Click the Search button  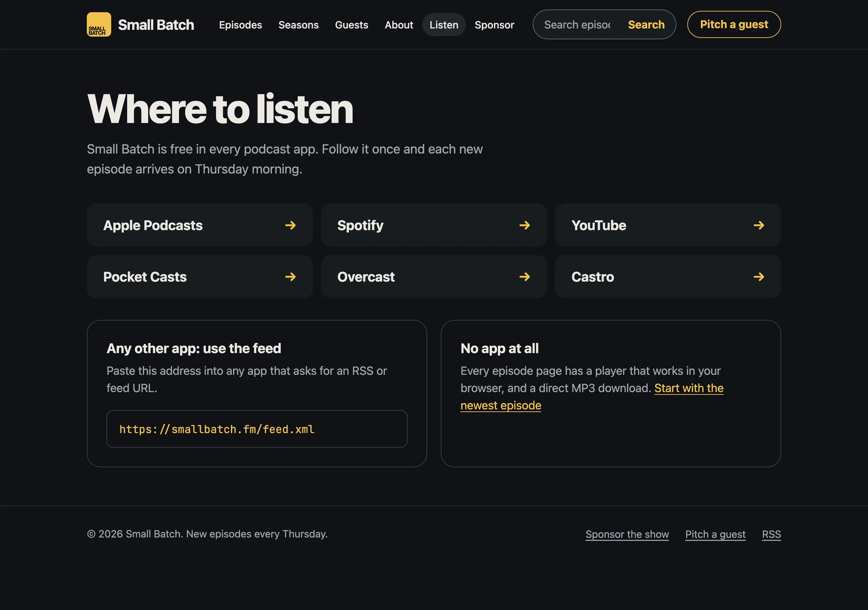646,24
